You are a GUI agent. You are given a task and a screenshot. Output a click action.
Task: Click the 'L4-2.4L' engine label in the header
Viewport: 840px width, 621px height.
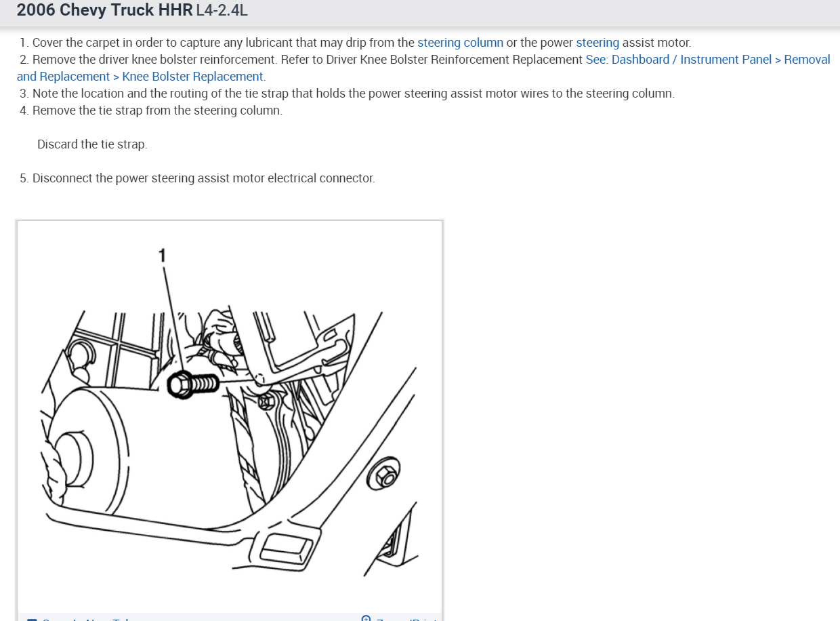coord(222,11)
